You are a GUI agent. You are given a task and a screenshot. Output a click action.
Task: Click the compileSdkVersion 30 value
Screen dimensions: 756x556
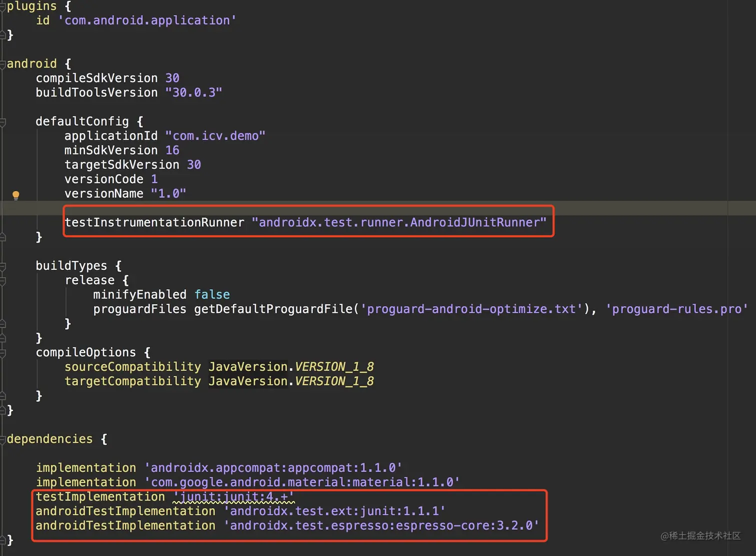[172, 78]
